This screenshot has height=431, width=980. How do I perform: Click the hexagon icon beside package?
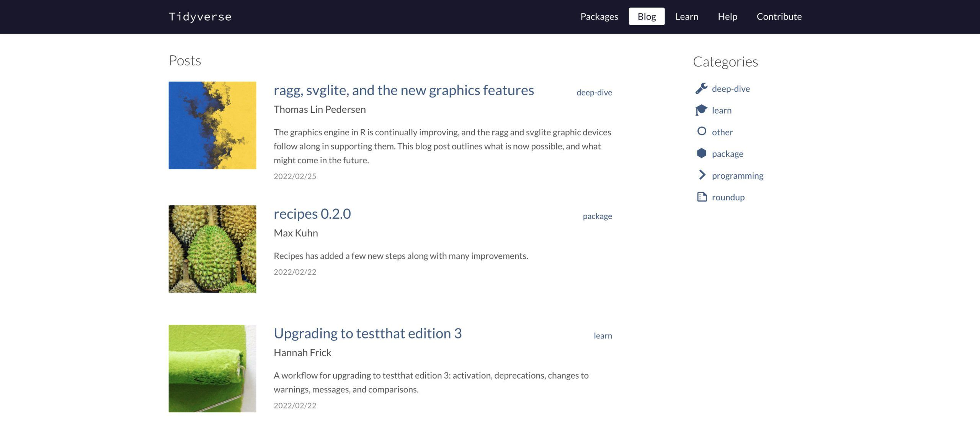tap(701, 153)
